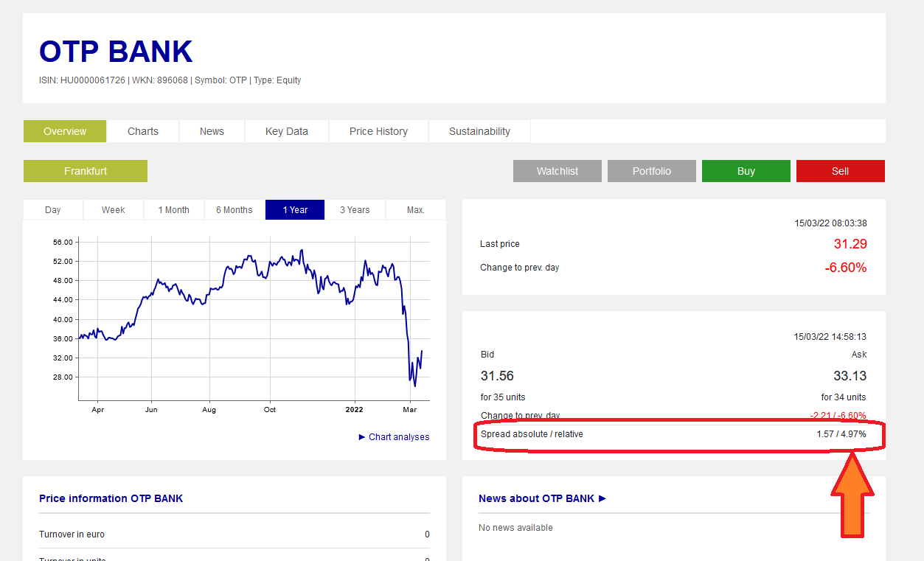Click the bid price 31.56

[497, 376]
